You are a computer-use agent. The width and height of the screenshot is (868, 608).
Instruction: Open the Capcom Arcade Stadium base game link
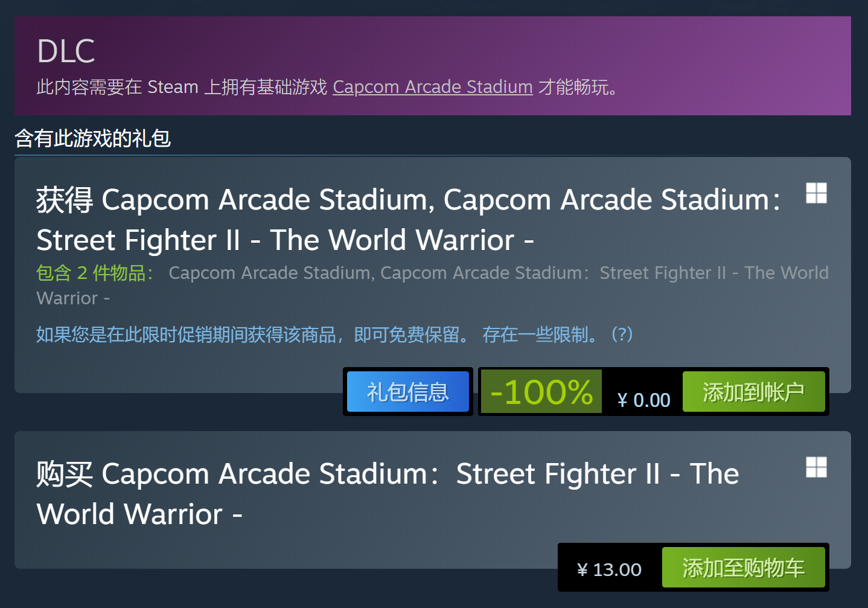[x=432, y=87]
